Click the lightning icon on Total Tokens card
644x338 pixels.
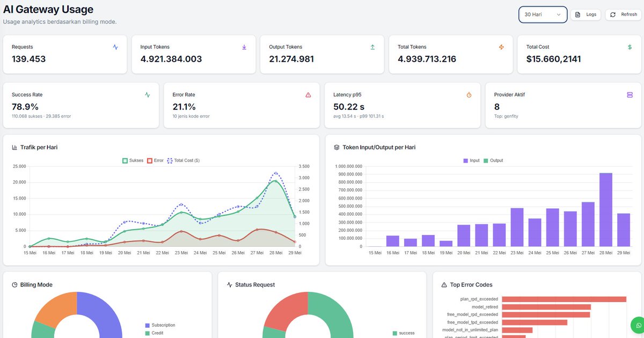pos(502,47)
